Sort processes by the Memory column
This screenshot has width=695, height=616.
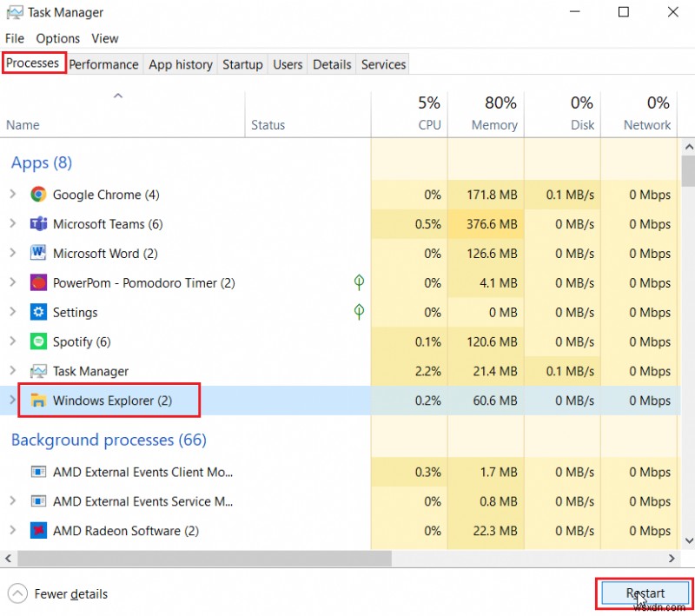(492, 113)
